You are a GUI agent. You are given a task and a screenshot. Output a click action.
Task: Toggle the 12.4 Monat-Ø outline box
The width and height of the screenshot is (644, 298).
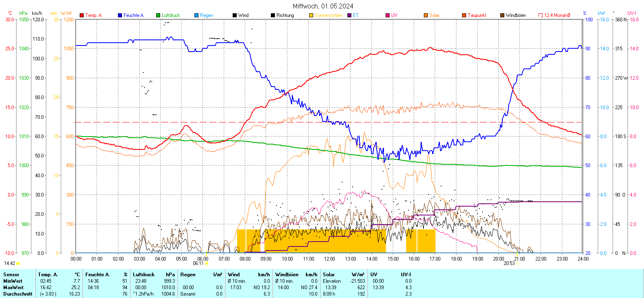(x=541, y=15)
